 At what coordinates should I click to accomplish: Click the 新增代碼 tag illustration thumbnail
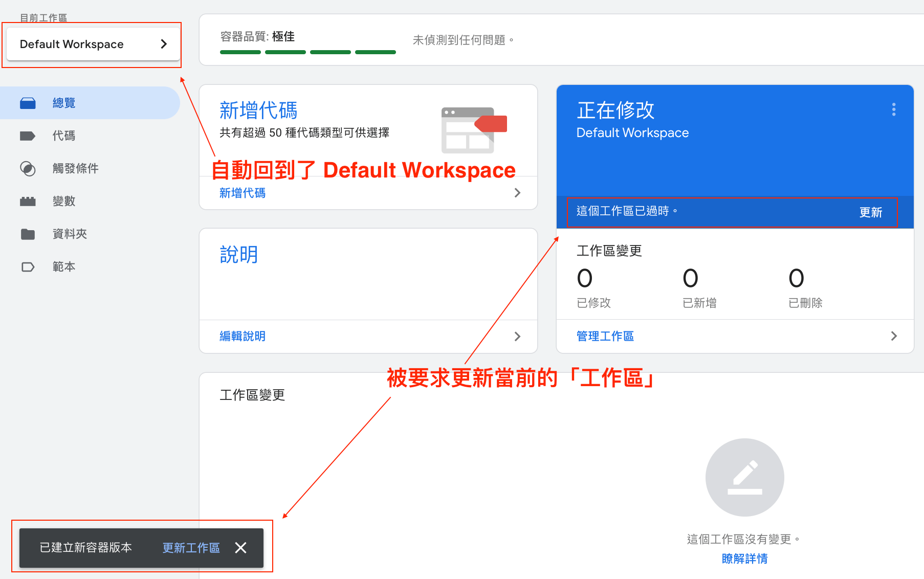click(x=474, y=130)
